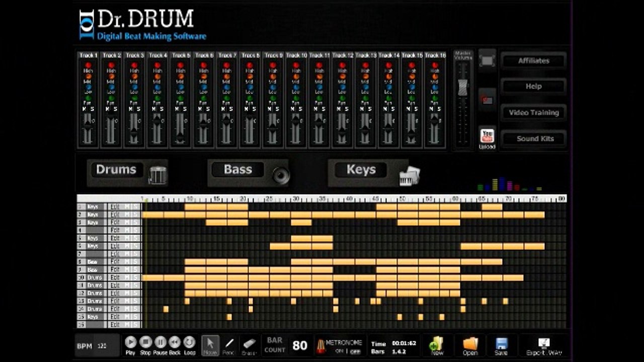Image resolution: width=644 pixels, height=362 pixels.
Task: Click the bar count value 80
Action: (x=300, y=345)
